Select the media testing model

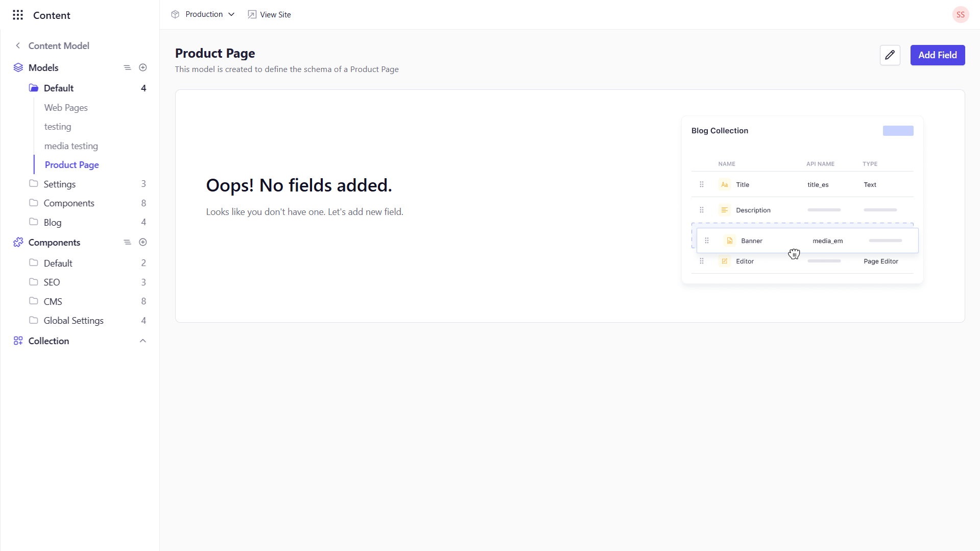click(71, 146)
